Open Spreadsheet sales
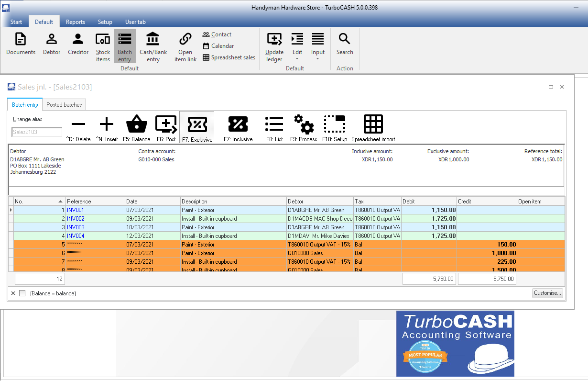588x381 pixels. 229,57
